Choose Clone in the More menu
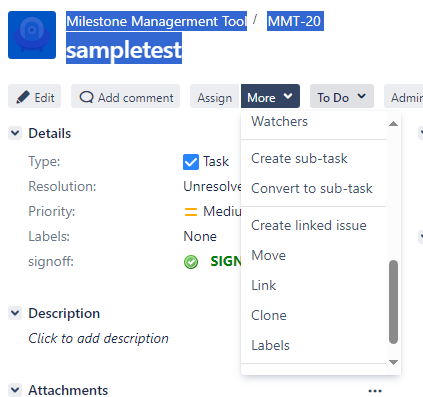The height and width of the screenshot is (397, 423). point(269,315)
